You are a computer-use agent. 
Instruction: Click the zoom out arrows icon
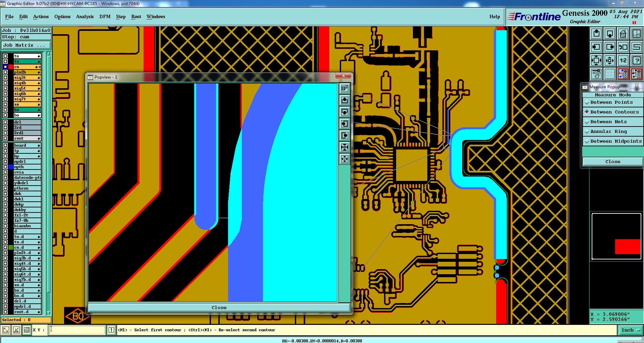610,60
